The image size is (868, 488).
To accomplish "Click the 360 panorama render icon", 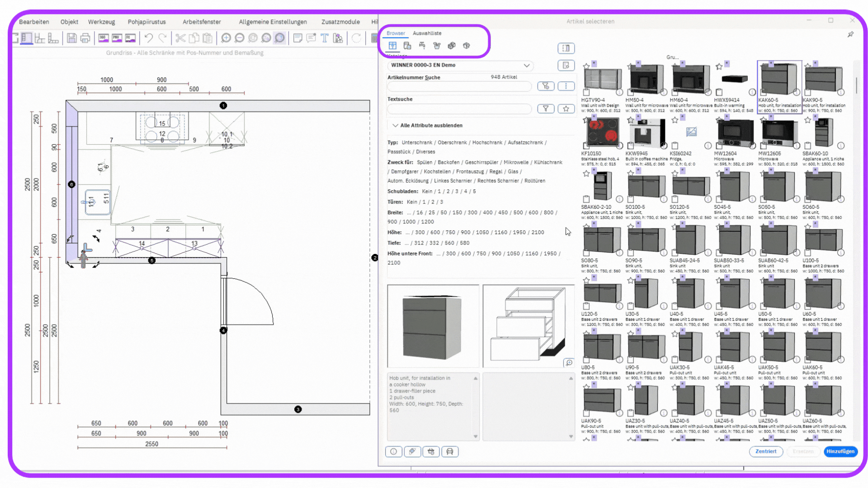I will [x=104, y=38].
